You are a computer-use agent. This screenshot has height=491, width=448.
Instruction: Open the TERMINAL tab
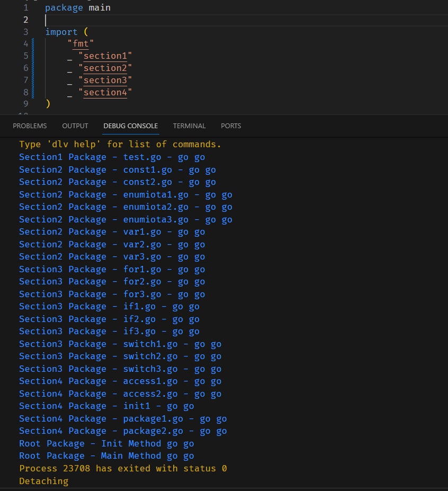(x=189, y=126)
